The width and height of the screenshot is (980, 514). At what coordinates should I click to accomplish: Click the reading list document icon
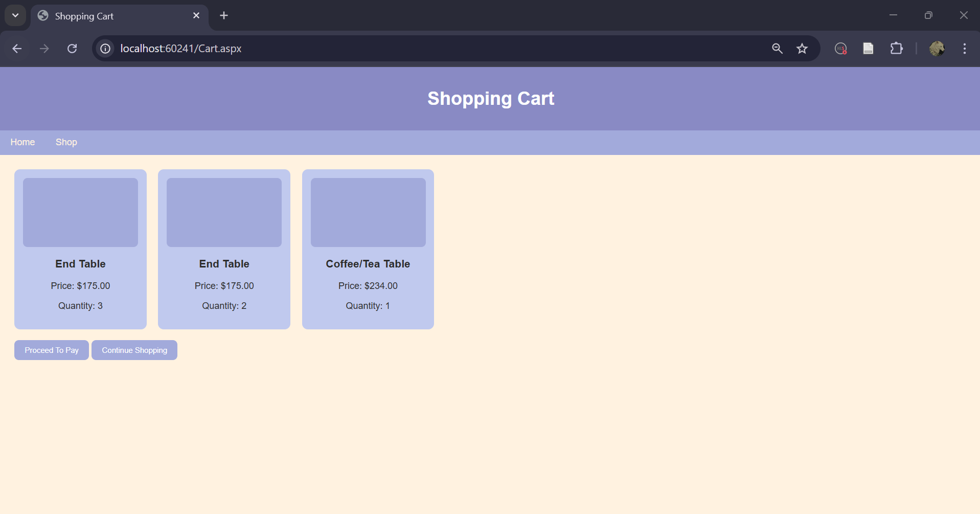[x=868, y=49]
